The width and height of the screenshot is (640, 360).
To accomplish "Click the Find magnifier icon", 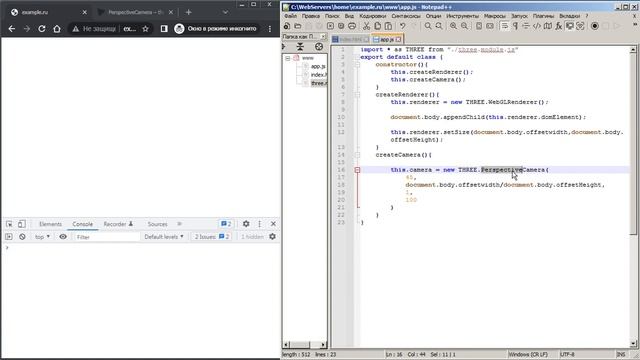I will click(428, 26).
